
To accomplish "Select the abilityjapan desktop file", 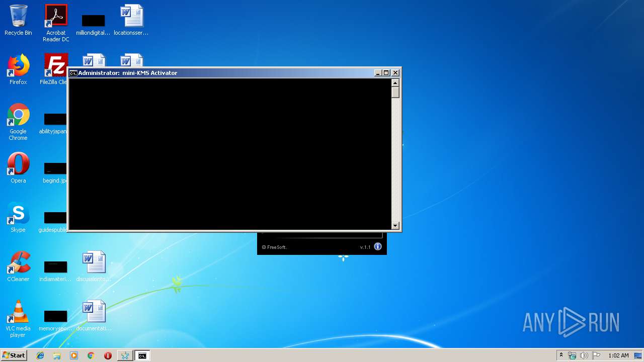I will (x=53, y=124).
